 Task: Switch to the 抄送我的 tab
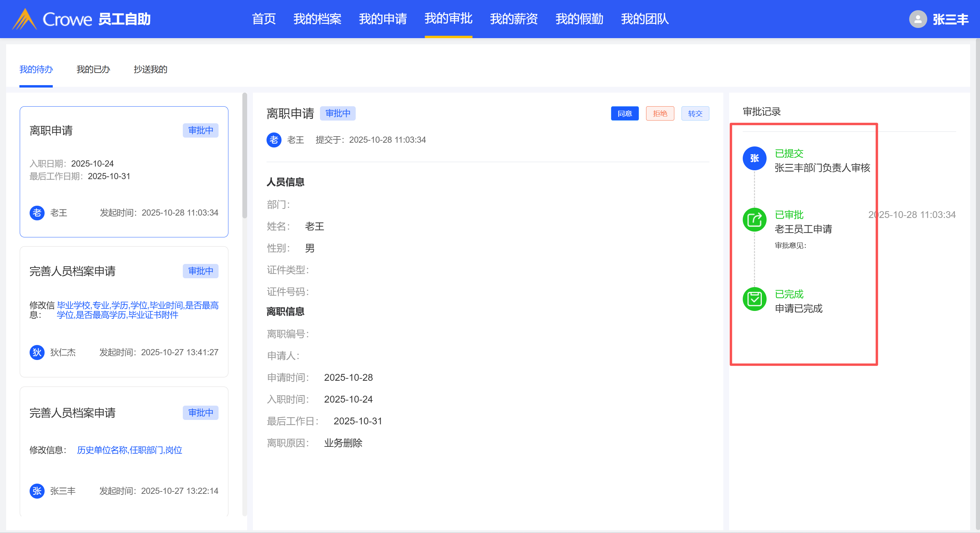point(150,69)
